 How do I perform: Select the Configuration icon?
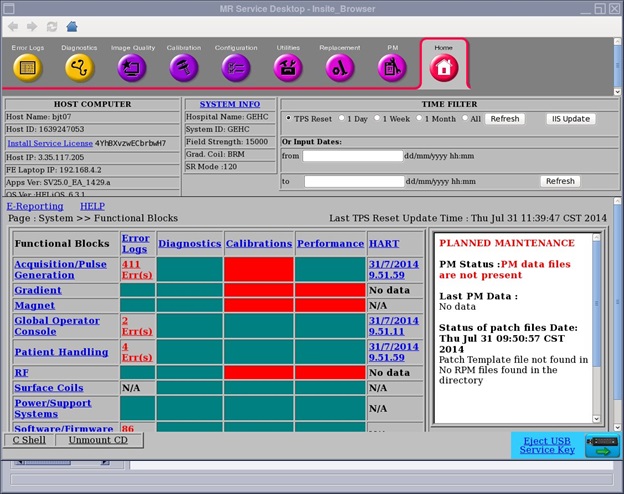[236, 67]
